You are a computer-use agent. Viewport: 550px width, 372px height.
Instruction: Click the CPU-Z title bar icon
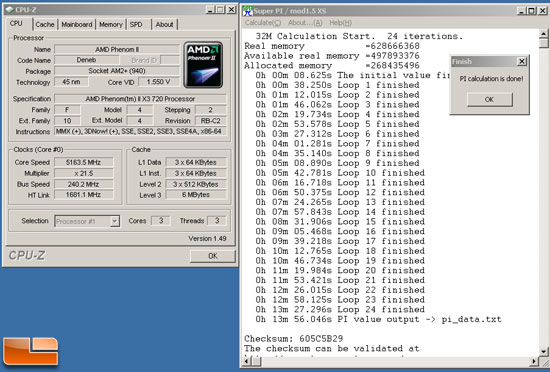[x=9, y=10]
